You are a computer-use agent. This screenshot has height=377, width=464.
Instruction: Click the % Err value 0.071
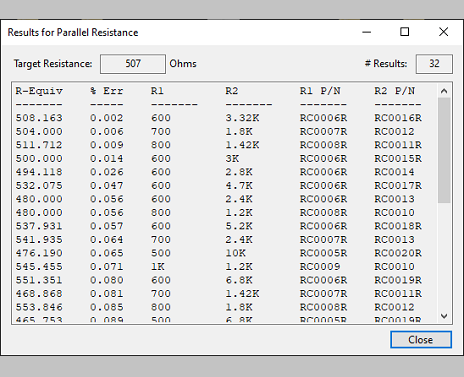click(107, 267)
